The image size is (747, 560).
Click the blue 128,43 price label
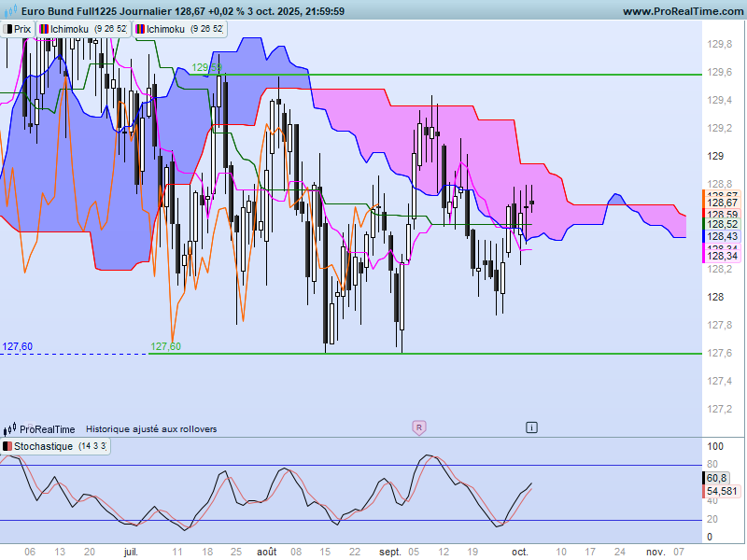pyautogui.click(x=722, y=236)
